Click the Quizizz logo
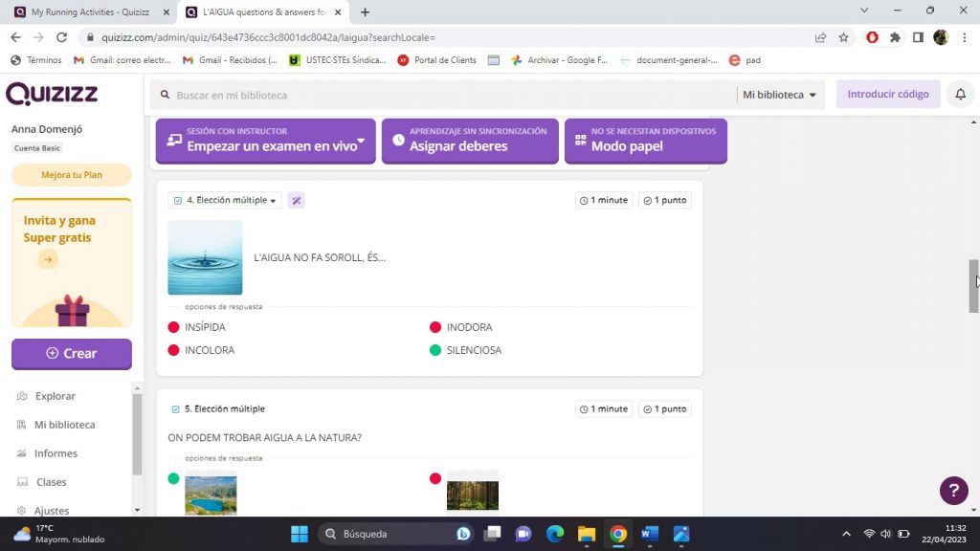The width and height of the screenshot is (980, 551). coord(52,95)
